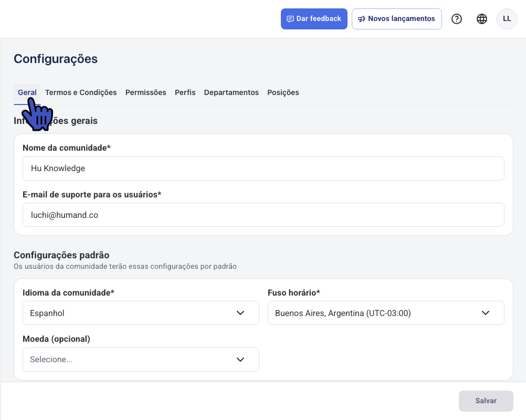Click the globe language icon
The height and width of the screenshot is (420, 526).
tap(482, 19)
